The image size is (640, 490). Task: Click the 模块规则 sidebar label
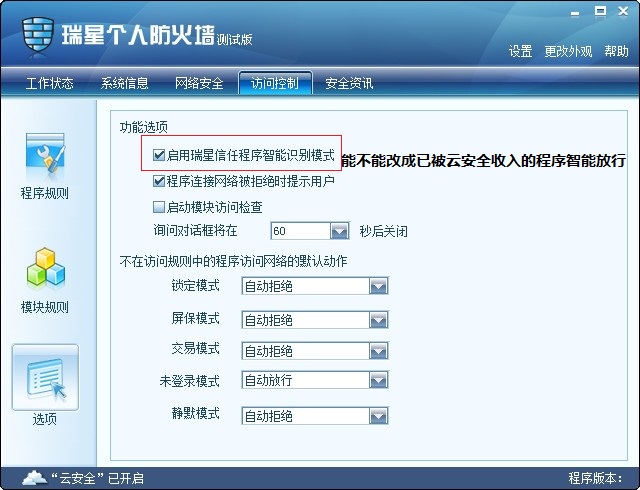[x=45, y=307]
